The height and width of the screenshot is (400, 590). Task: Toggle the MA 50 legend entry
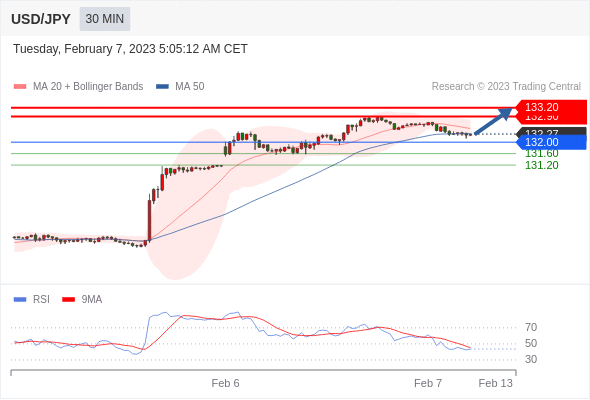[180, 87]
